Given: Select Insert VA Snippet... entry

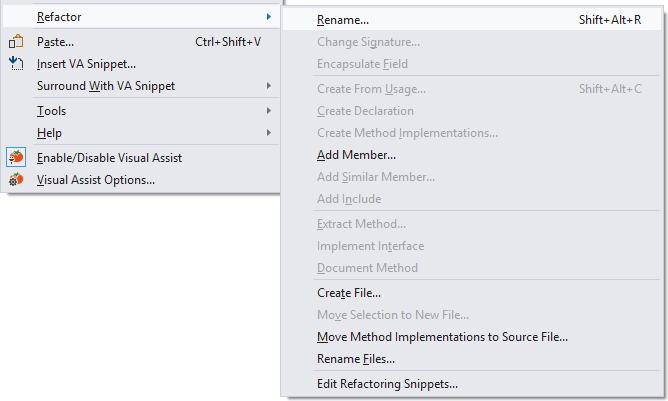Looking at the screenshot, I should (86, 64).
